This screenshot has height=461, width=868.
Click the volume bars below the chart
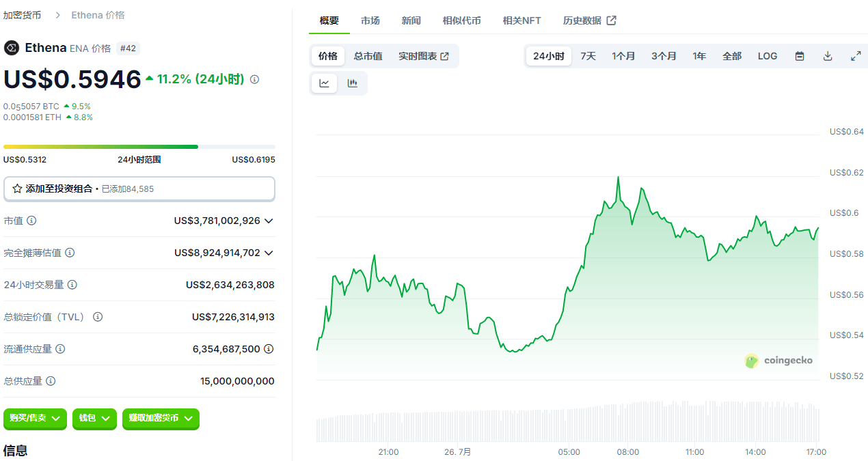[x=567, y=421]
